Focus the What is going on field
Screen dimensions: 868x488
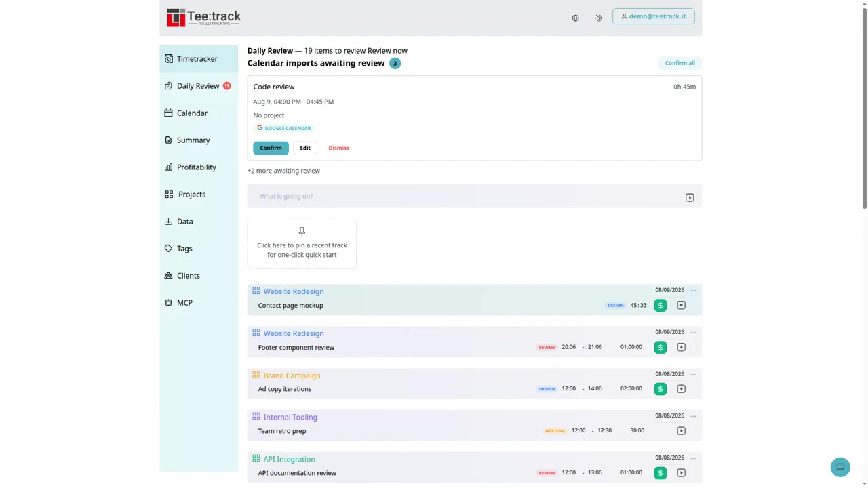click(468, 197)
